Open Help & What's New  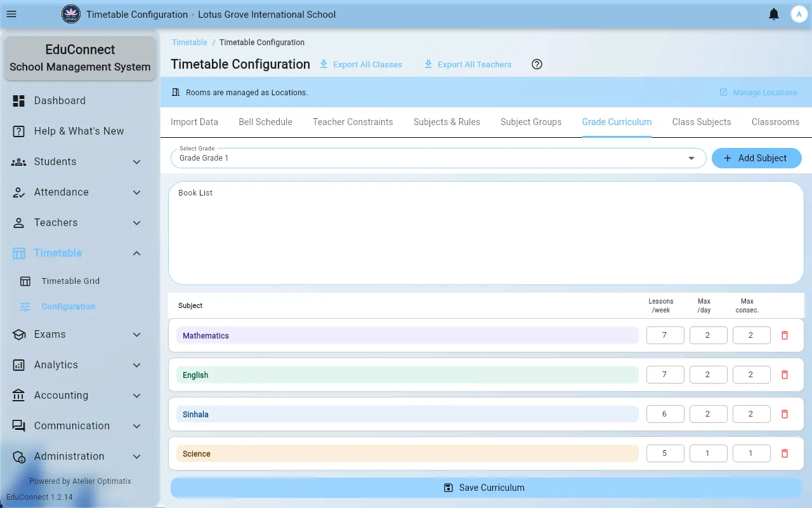click(x=80, y=131)
